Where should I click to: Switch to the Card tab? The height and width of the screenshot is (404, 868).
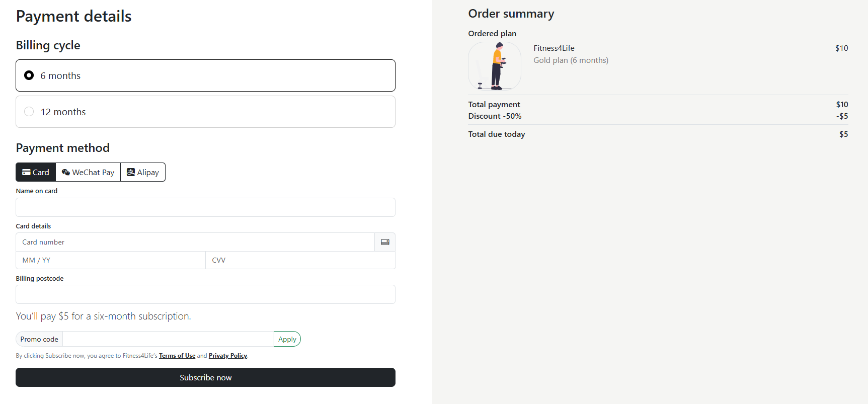point(35,172)
